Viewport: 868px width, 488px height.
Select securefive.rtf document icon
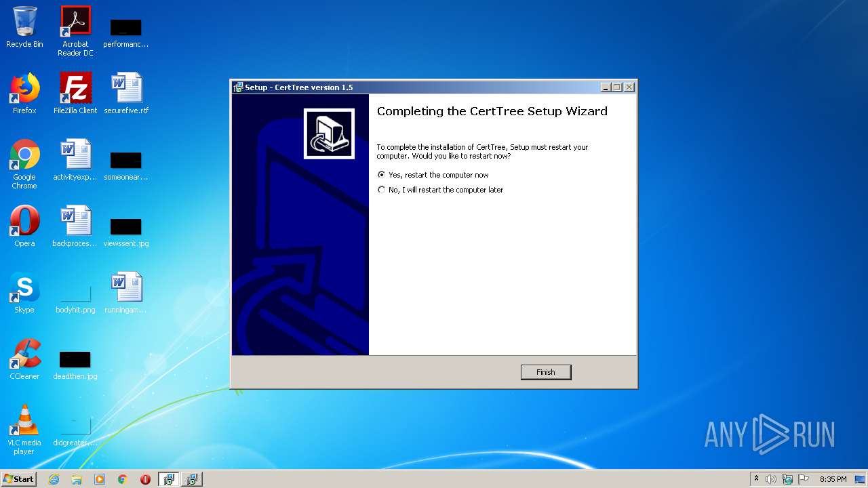[x=126, y=94]
